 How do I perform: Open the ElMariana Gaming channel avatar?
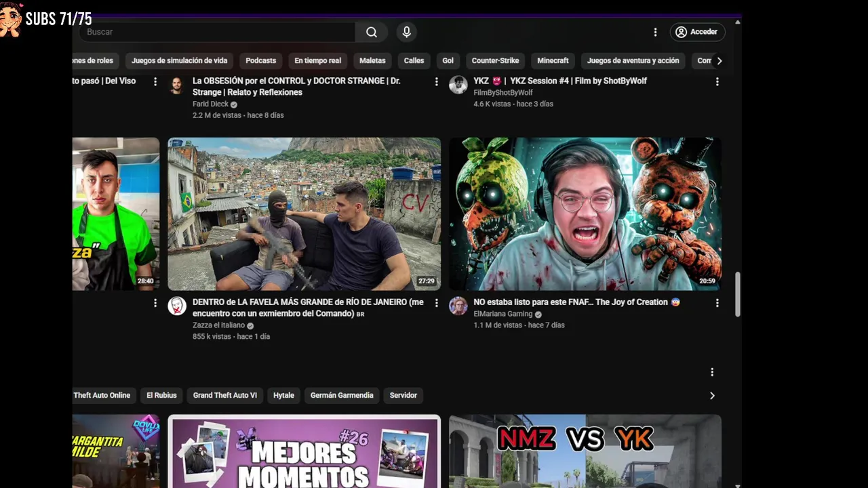point(458,306)
